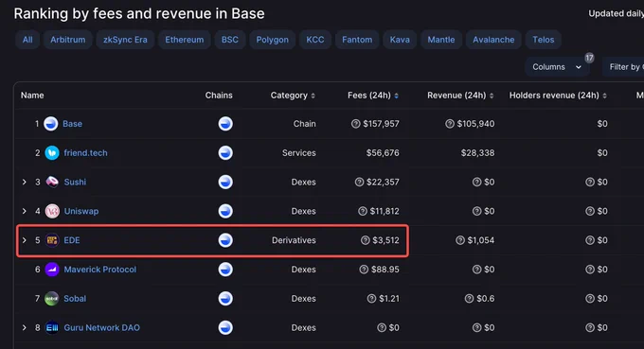
Task: Sort table by Revenue (24h) column
Action: coord(460,96)
